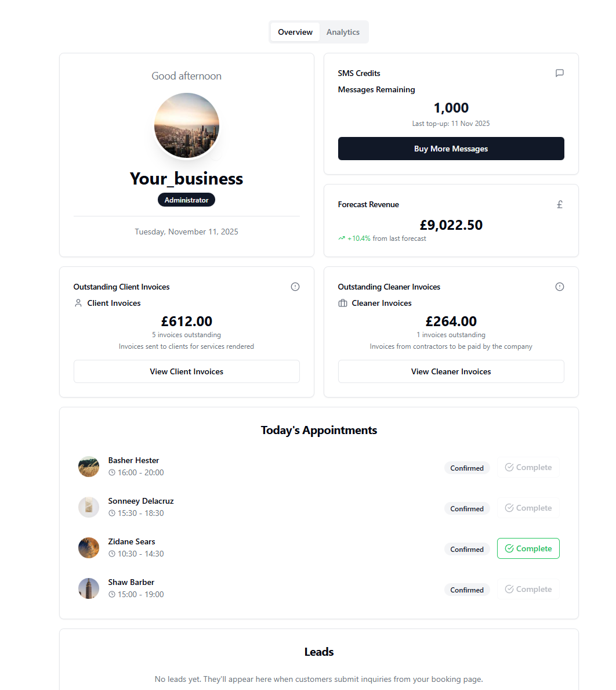Click the Buy More Messages button

point(451,149)
